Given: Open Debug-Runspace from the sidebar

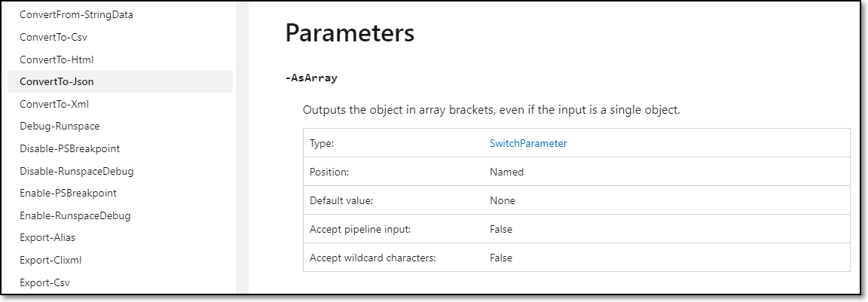Looking at the screenshot, I should click(x=60, y=126).
